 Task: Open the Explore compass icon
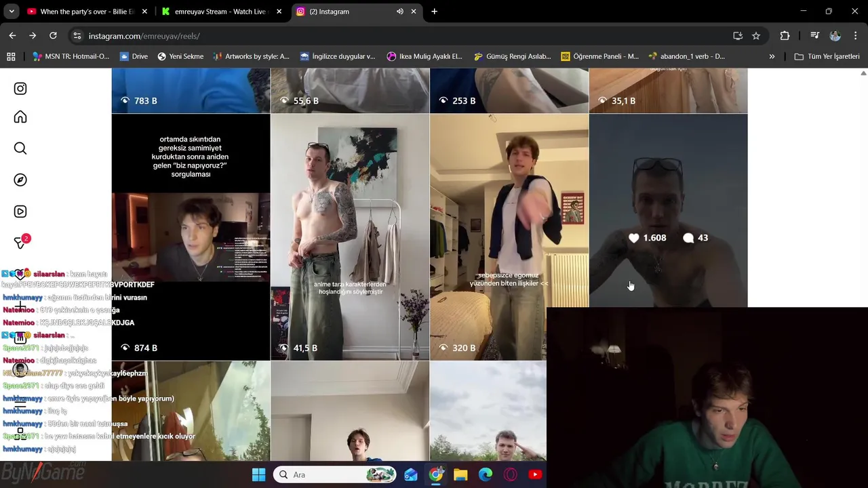point(20,180)
